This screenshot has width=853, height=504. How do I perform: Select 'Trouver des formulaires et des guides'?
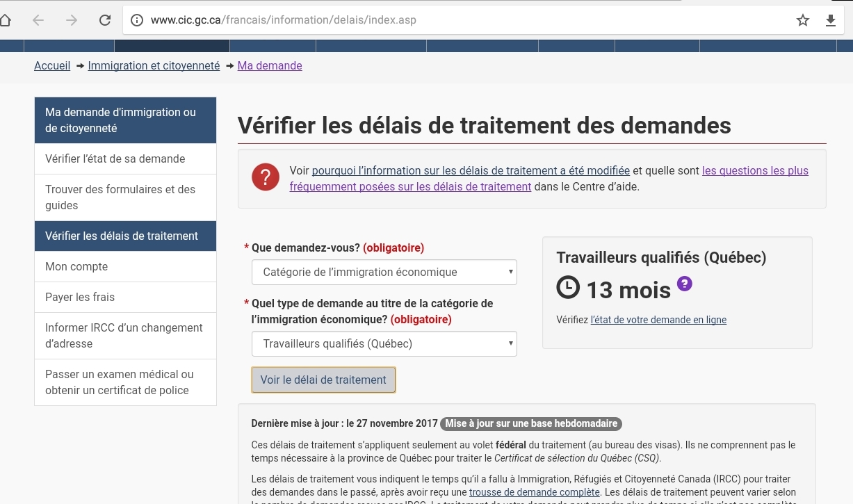(x=120, y=197)
